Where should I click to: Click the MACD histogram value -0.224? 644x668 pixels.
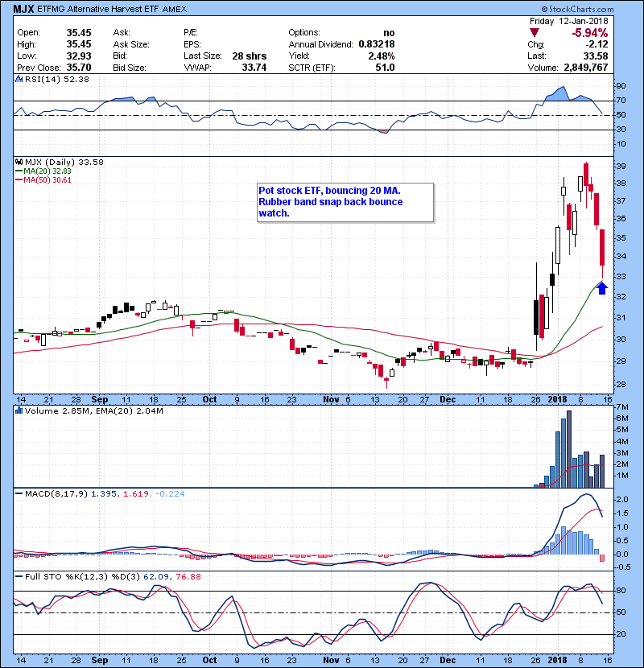(170, 494)
